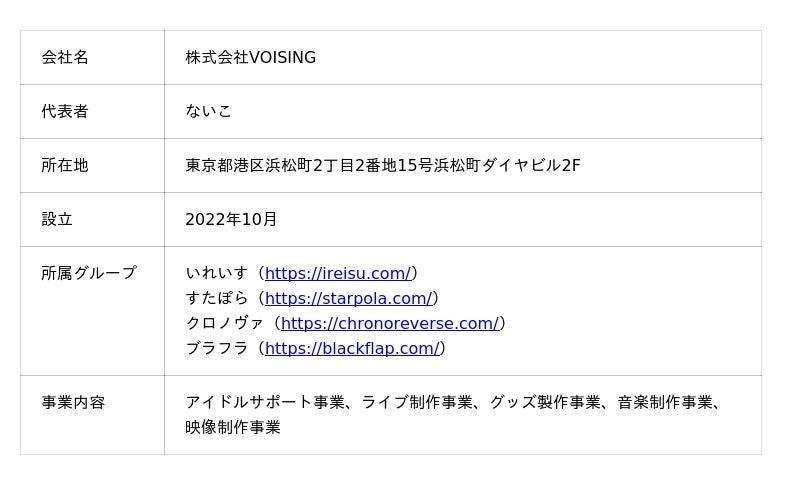Click the 映像制作事業 text line
800x485 pixels.
pos(233,428)
